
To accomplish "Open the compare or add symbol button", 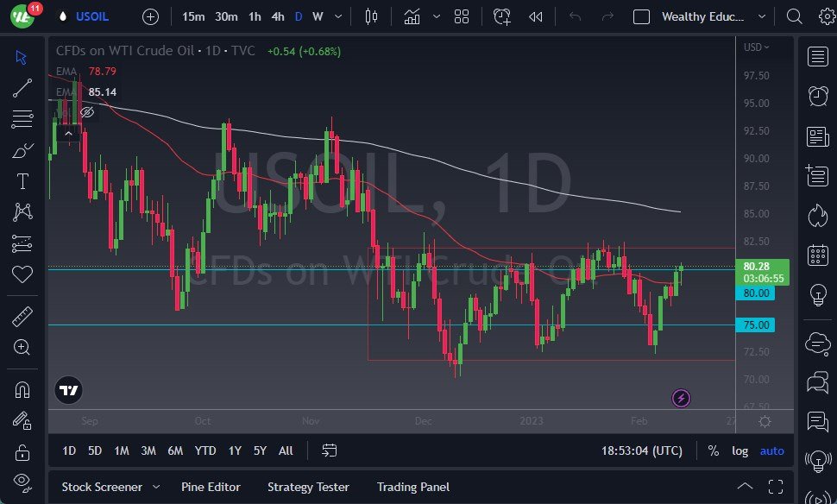I will point(150,17).
